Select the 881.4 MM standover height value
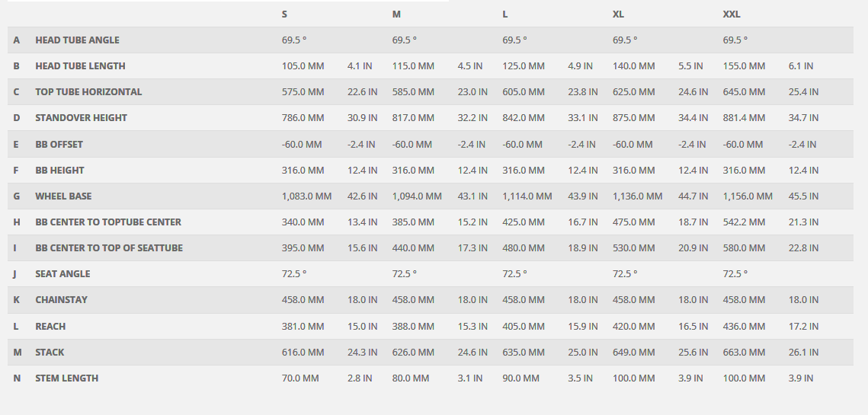Screen dimensions: 868x415 click(x=744, y=118)
